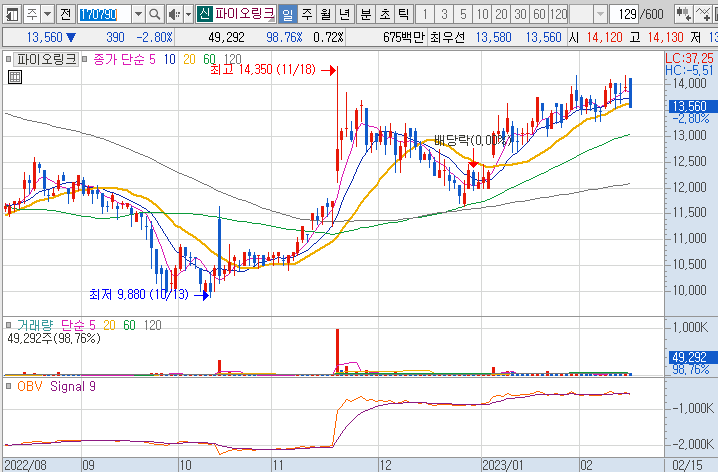
Task: Click the 49,292주(98.76%) volume readout
Action: pyautogui.click(x=54, y=338)
